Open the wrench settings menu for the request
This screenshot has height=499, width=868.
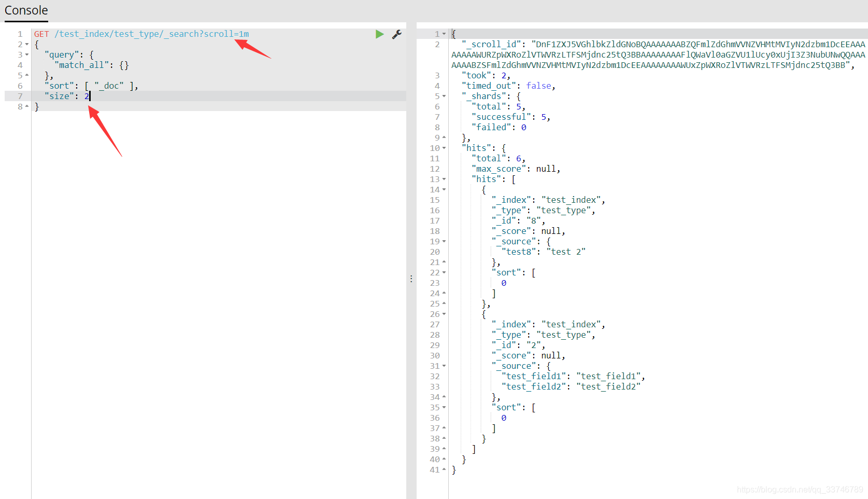tap(397, 34)
